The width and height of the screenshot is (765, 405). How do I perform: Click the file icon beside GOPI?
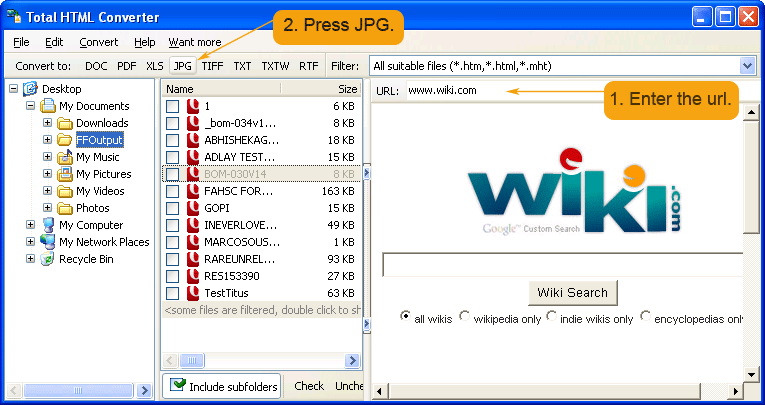[x=193, y=208]
